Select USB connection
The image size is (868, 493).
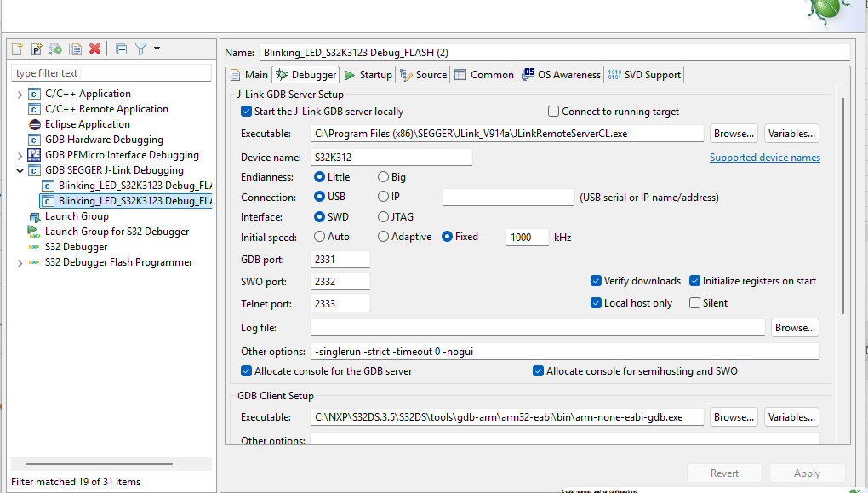pos(319,197)
